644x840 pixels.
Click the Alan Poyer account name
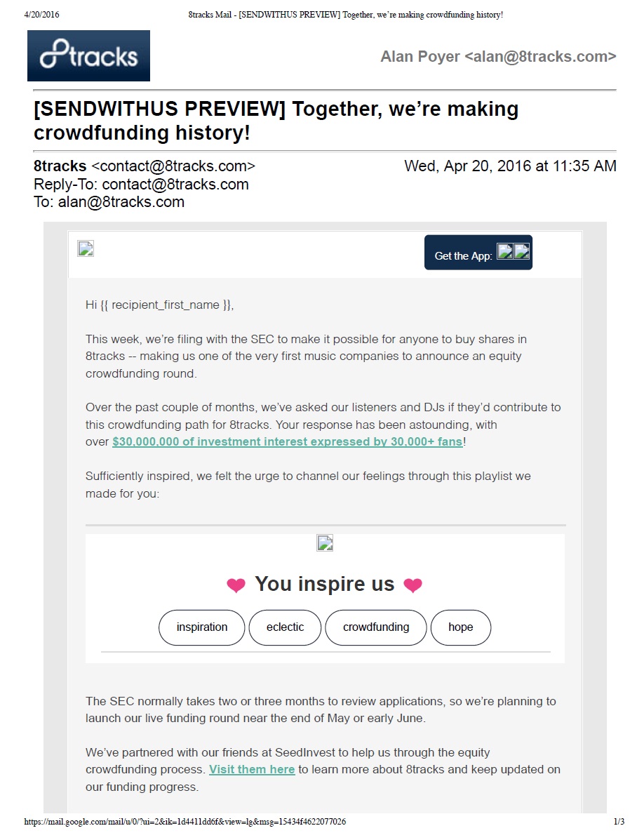coord(498,57)
